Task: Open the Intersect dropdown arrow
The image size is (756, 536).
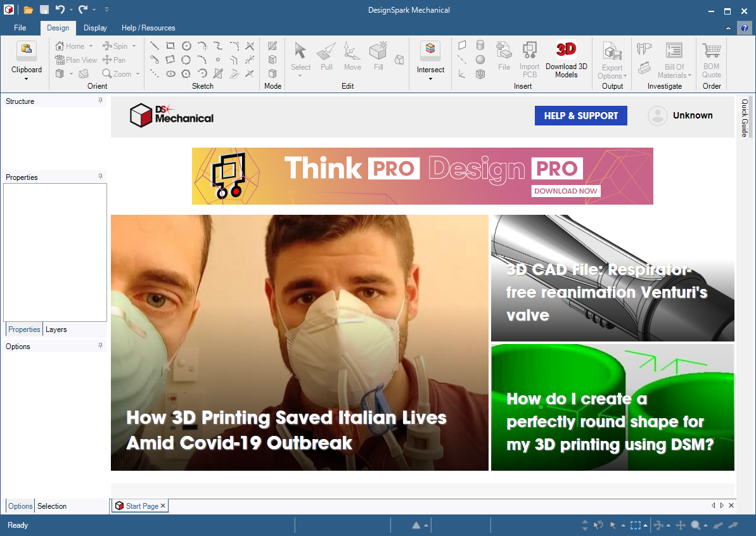Action: 430,79
